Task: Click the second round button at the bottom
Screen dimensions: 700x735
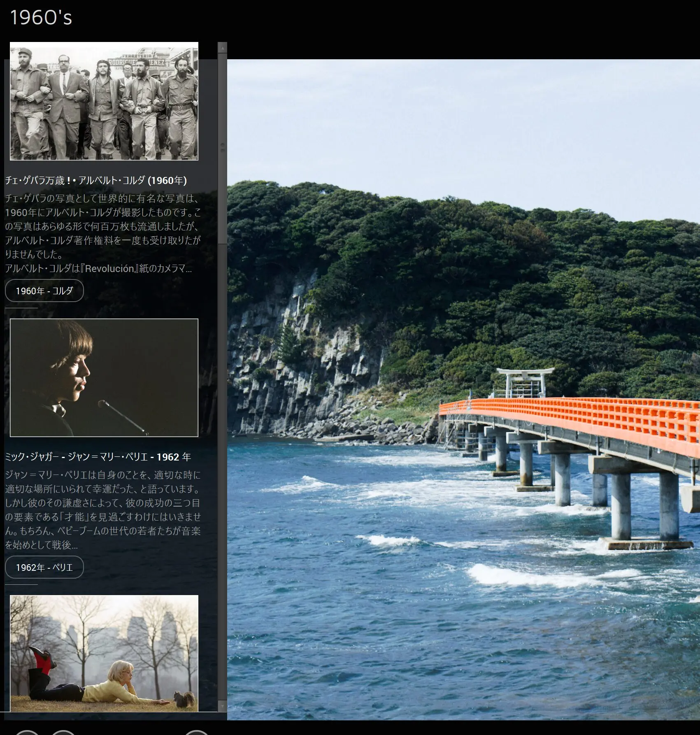Action: pyautogui.click(x=63, y=732)
